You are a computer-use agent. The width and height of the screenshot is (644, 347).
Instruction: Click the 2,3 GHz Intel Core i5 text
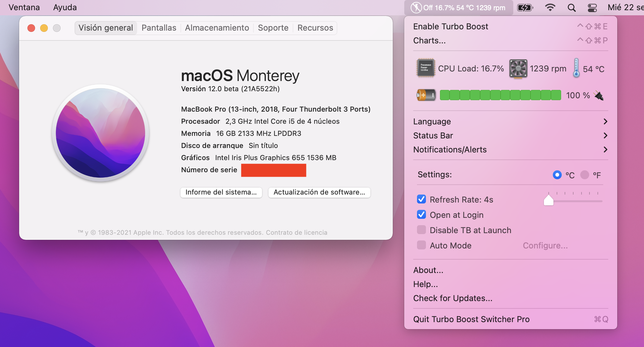pos(282,121)
